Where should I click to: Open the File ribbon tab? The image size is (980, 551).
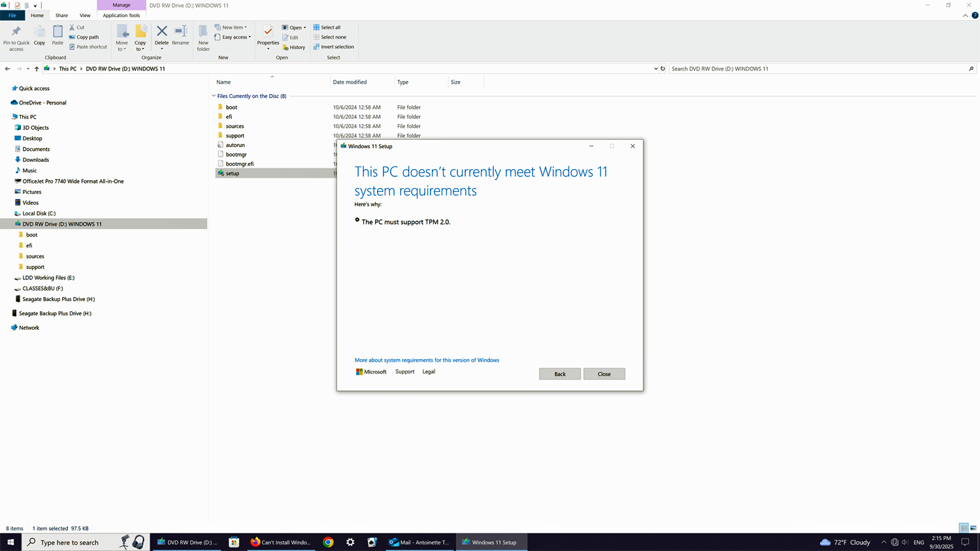pyautogui.click(x=12, y=15)
